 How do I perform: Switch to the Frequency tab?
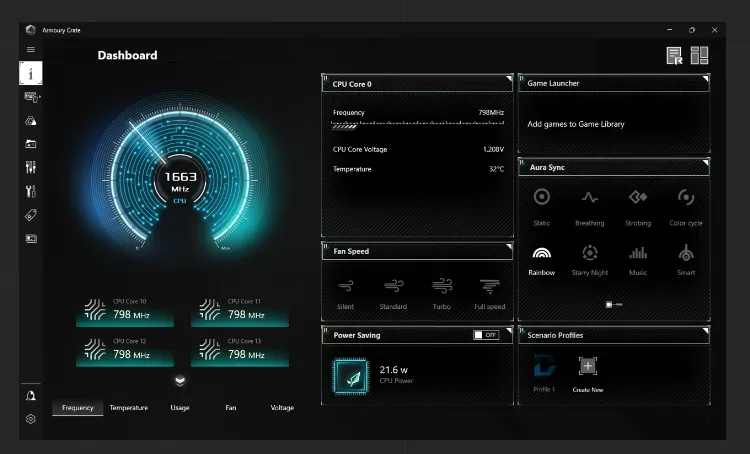[77, 408]
